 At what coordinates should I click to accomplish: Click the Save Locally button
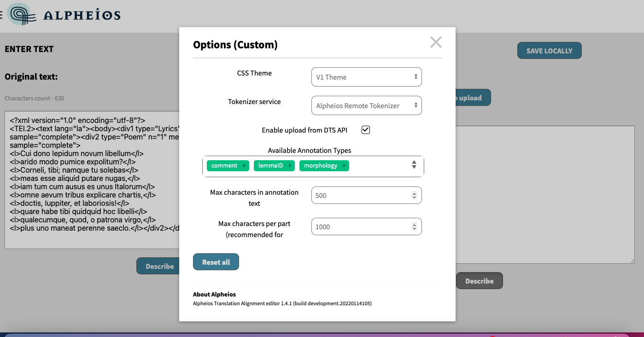point(549,50)
